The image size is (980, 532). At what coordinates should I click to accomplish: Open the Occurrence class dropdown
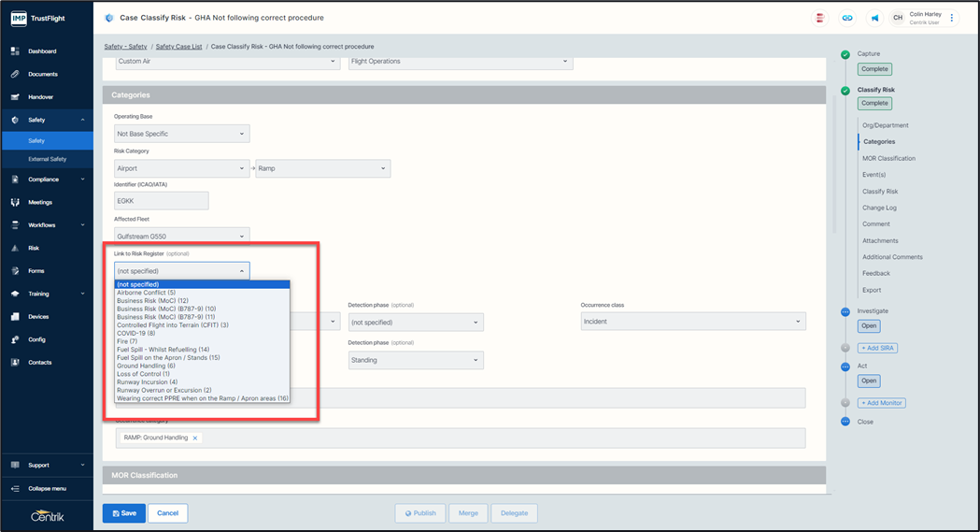click(692, 322)
